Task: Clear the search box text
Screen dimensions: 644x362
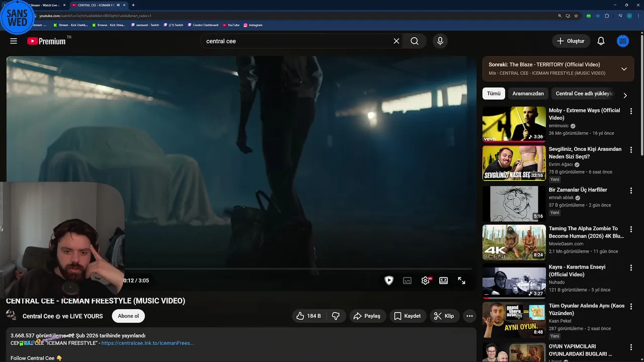Action: click(x=396, y=41)
